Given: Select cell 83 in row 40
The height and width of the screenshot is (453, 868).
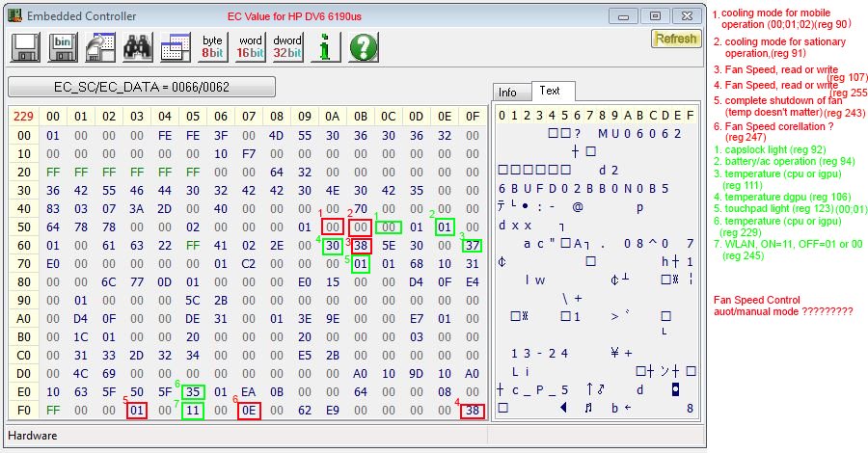Looking at the screenshot, I should pos(53,208).
